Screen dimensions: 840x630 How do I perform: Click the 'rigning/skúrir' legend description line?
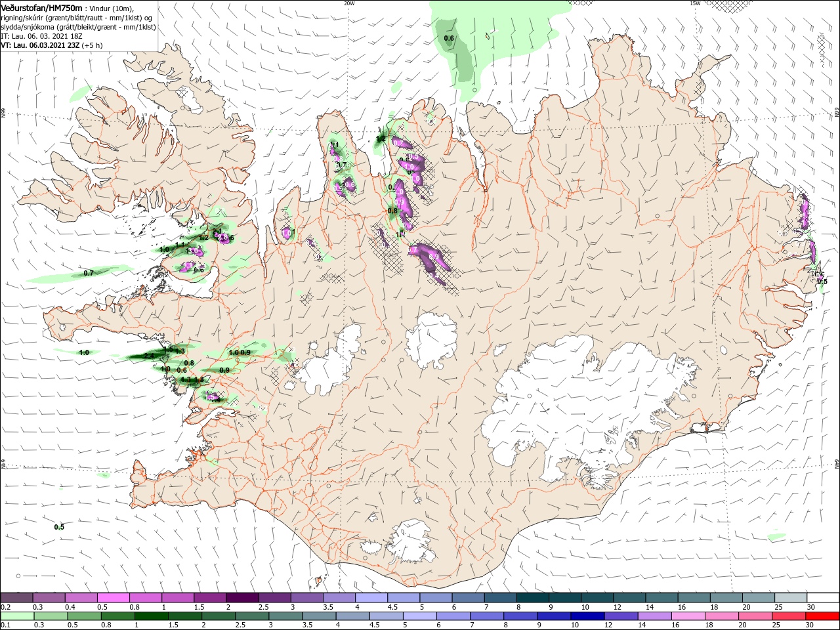click(x=75, y=18)
